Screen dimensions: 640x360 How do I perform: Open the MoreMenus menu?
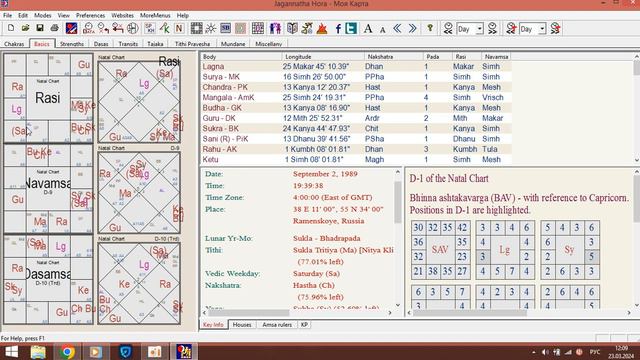point(155,15)
